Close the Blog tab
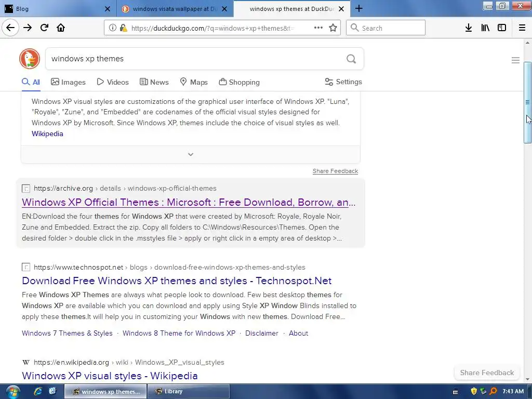This screenshot has width=532, height=399. click(107, 9)
